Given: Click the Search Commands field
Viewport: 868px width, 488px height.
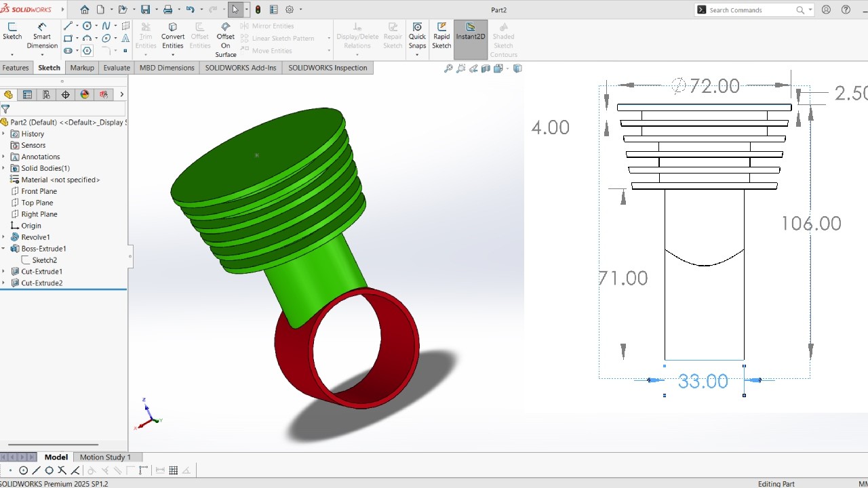Looking at the screenshot, I should (x=754, y=10).
